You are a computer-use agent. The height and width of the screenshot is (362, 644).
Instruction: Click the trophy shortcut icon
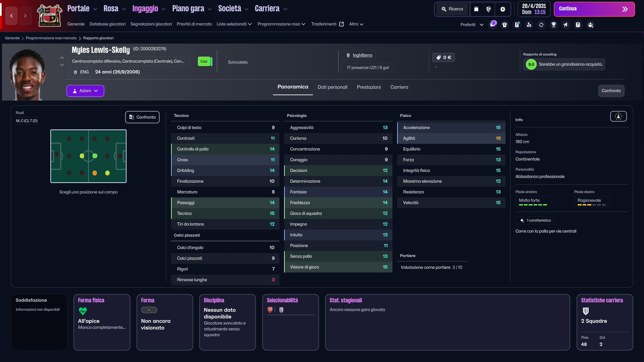(x=553, y=25)
